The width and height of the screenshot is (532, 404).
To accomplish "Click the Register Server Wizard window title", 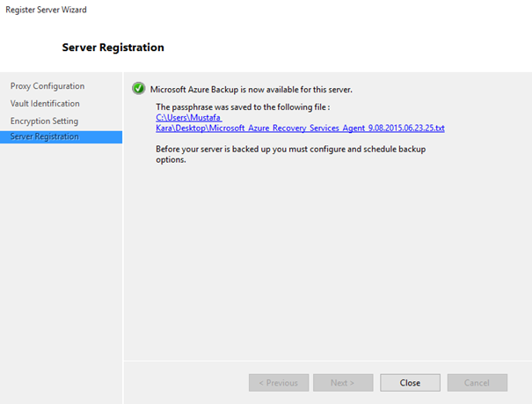I will point(46,10).
